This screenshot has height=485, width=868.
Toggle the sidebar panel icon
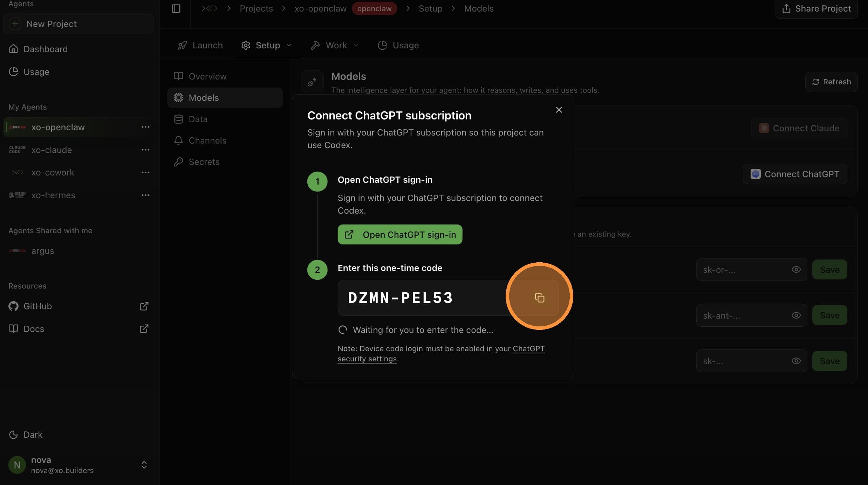pyautogui.click(x=176, y=8)
